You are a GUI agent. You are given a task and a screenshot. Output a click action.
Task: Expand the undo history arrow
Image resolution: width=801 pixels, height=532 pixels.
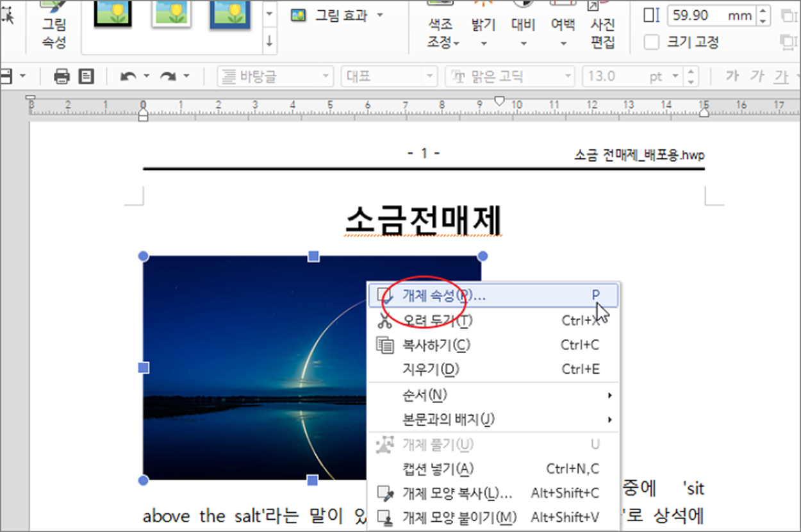(146, 77)
